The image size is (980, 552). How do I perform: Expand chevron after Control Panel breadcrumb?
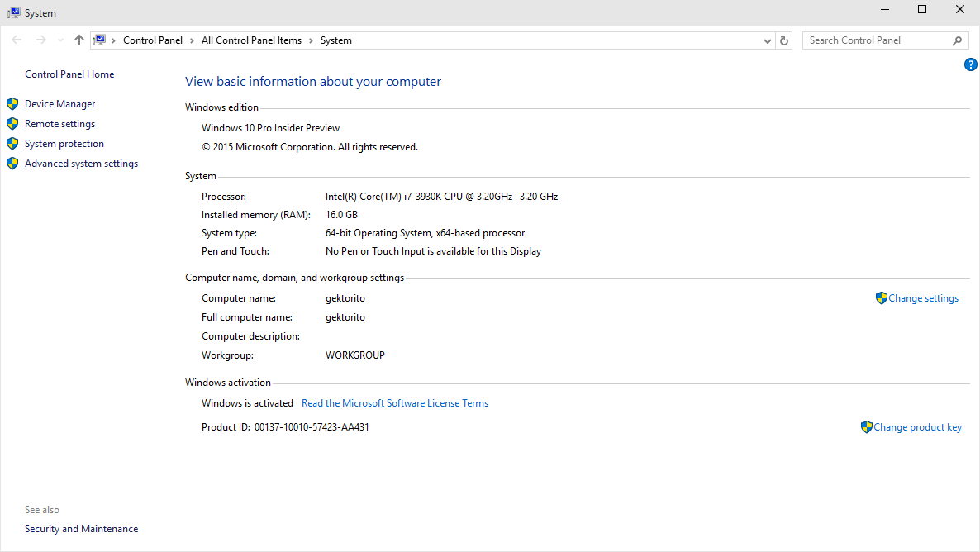tap(192, 40)
